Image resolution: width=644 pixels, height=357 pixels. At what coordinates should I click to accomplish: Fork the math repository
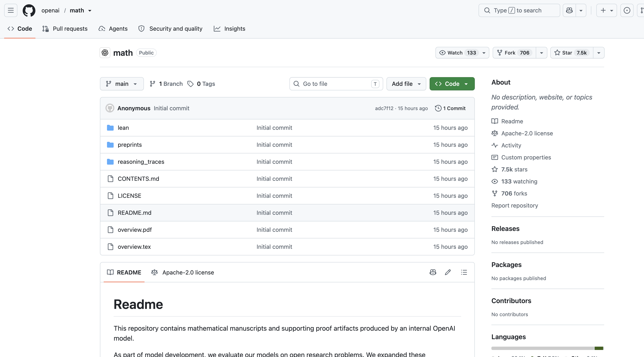click(x=514, y=53)
